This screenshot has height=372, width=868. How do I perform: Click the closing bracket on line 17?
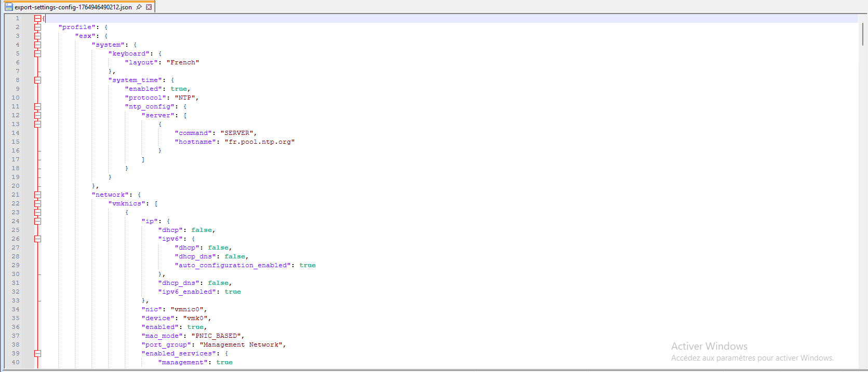point(143,159)
